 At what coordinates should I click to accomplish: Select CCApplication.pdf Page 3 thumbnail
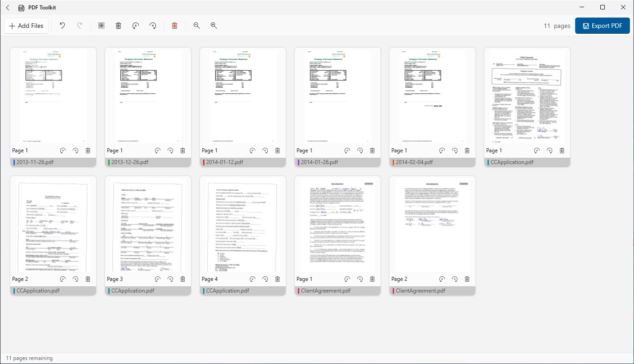click(x=148, y=225)
